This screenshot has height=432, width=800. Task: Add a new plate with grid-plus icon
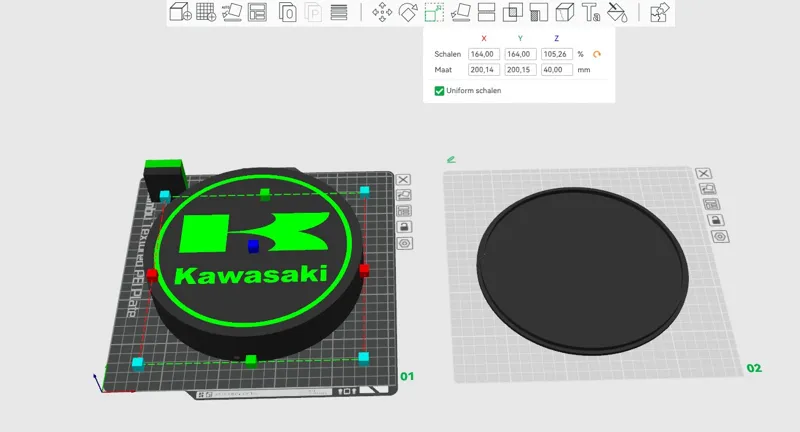(x=206, y=12)
